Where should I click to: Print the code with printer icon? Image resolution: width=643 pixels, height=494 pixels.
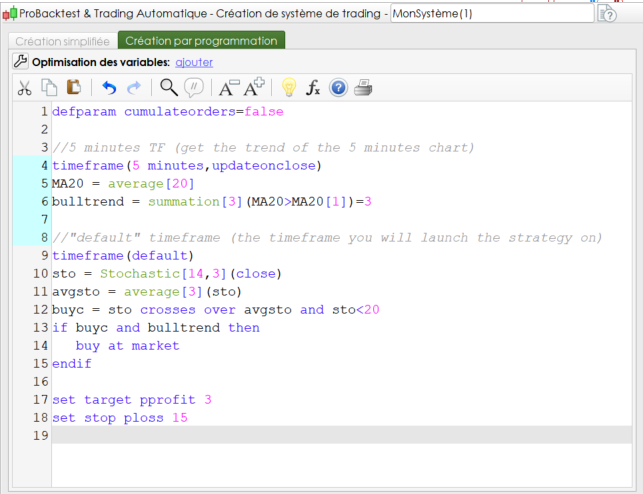[x=363, y=88]
